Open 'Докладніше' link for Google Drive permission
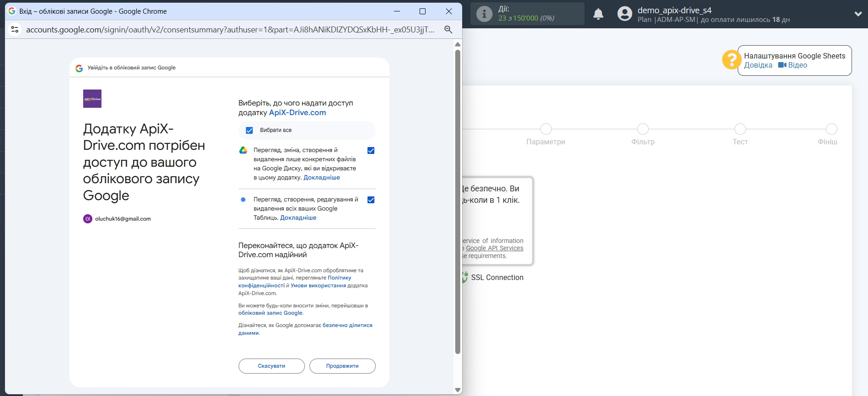 [x=322, y=178]
